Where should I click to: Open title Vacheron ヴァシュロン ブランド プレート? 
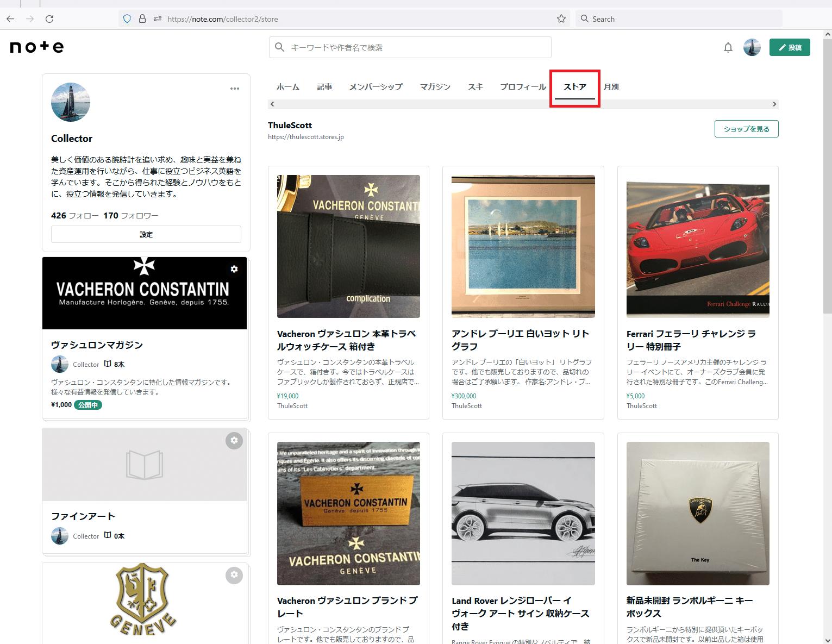click(x=347, y=607)
